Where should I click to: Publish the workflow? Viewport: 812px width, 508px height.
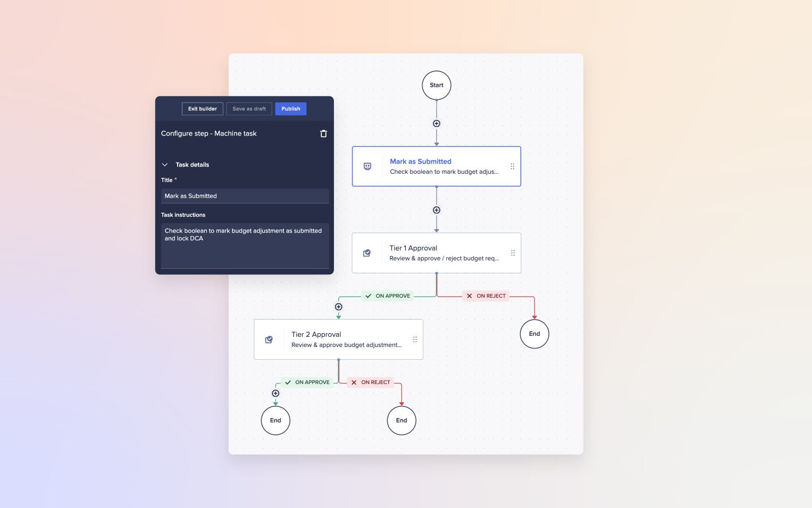(290, 109)
